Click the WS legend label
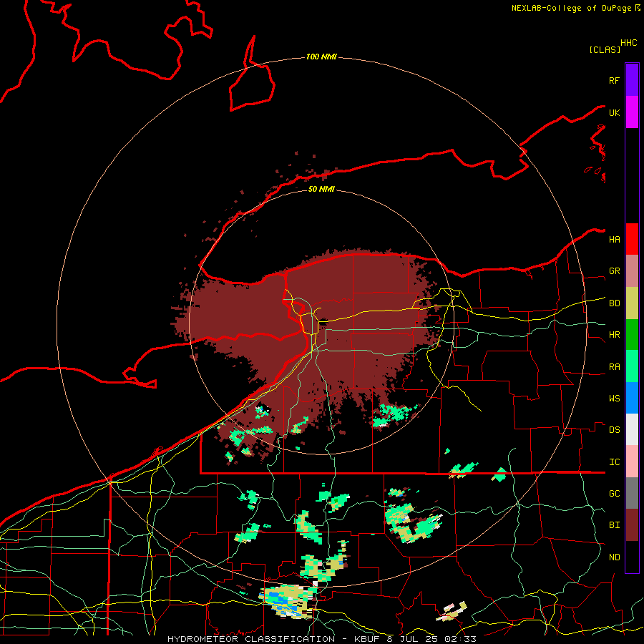This screenshot has height=644, width=644. [614, 399]
